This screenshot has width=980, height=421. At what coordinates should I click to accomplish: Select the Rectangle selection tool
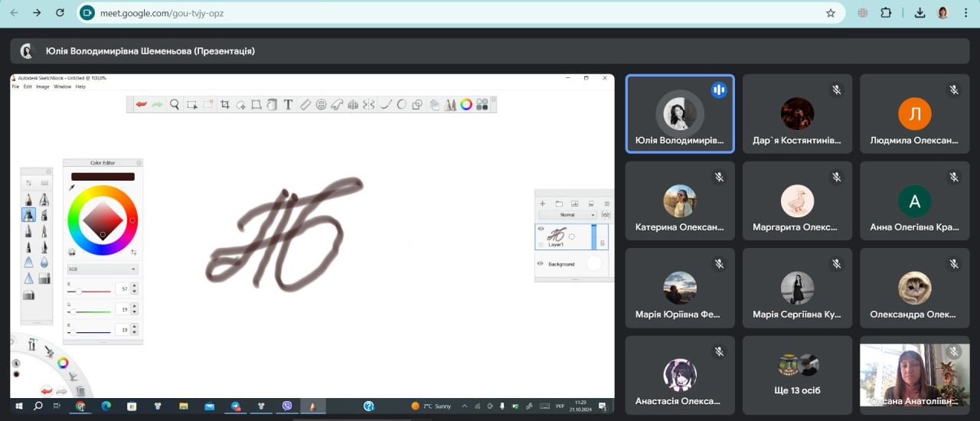pos(192,105)
